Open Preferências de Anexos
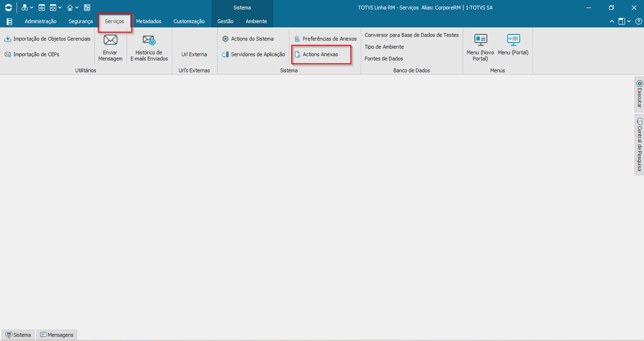The width and height of the screenshot is (644, 341). (x=325, y=39)
